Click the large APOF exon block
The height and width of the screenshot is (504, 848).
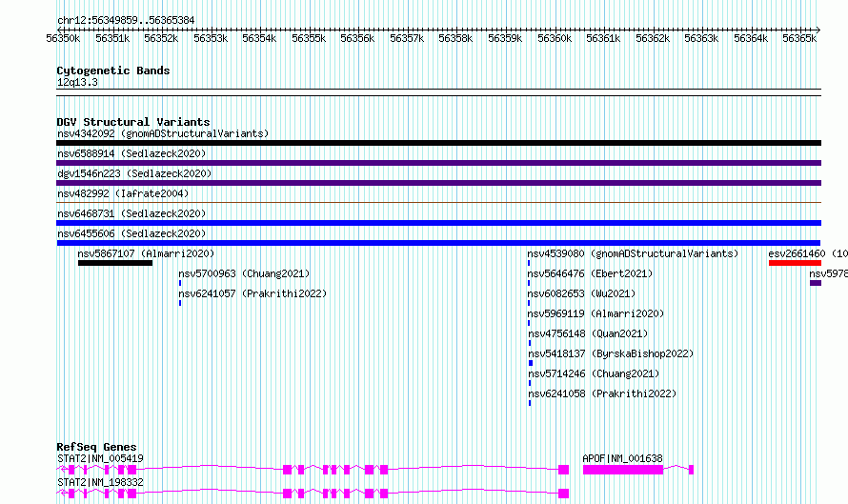pyautogui.click(x=623, y=470)
